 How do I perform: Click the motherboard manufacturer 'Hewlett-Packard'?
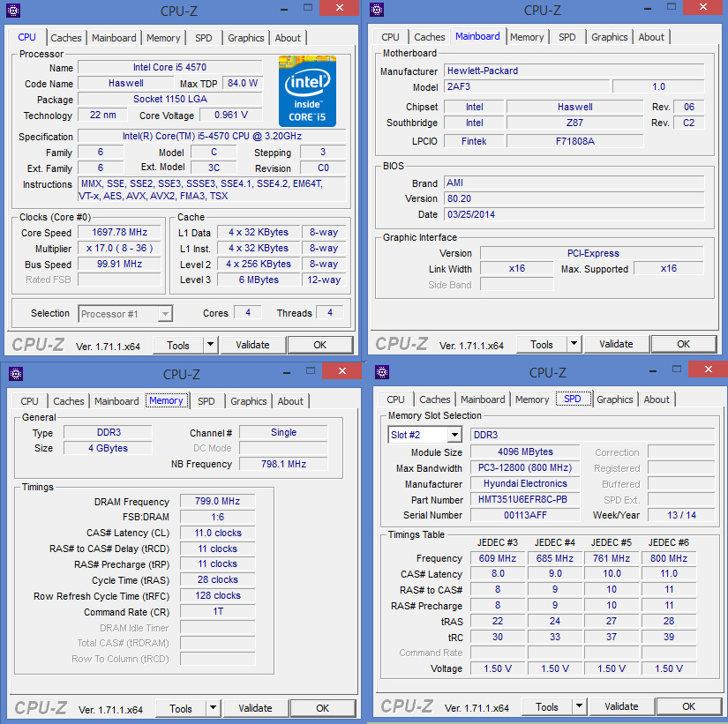click(x=574, y=71)
